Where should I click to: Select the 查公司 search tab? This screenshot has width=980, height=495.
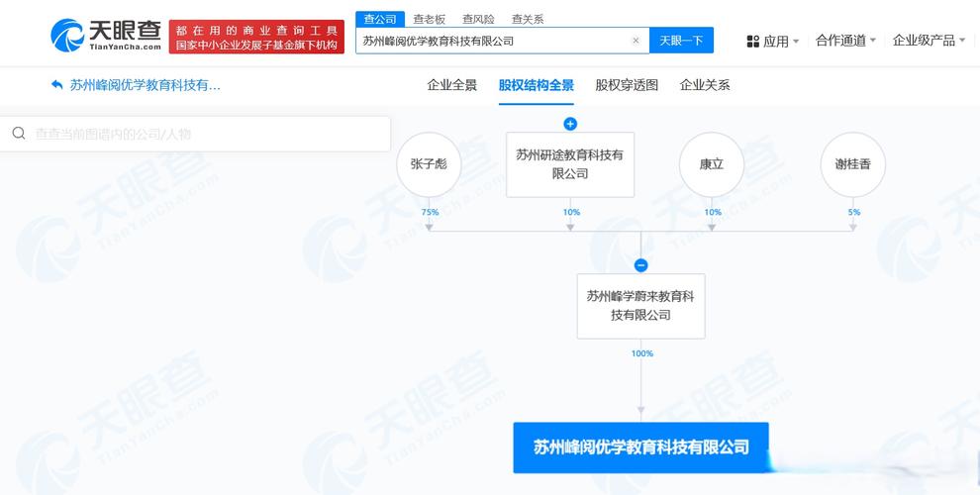tap(380, 20)
